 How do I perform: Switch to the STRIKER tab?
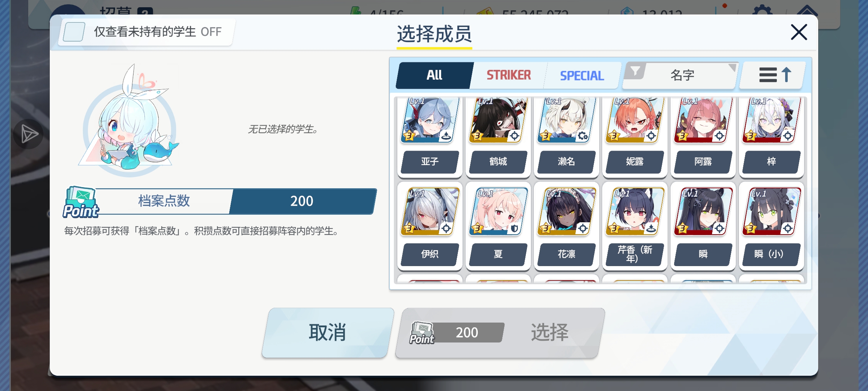tap(509, 75)
